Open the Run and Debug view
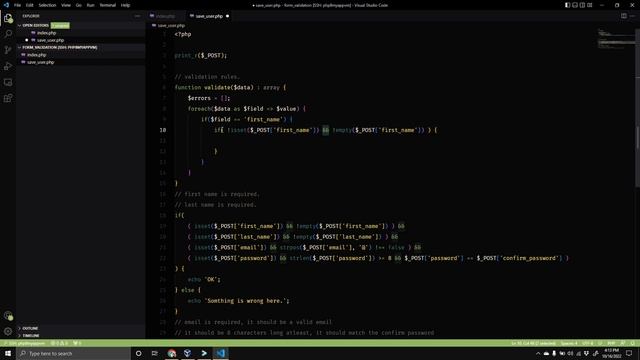 pyautogui.click(x=8, y=66)
